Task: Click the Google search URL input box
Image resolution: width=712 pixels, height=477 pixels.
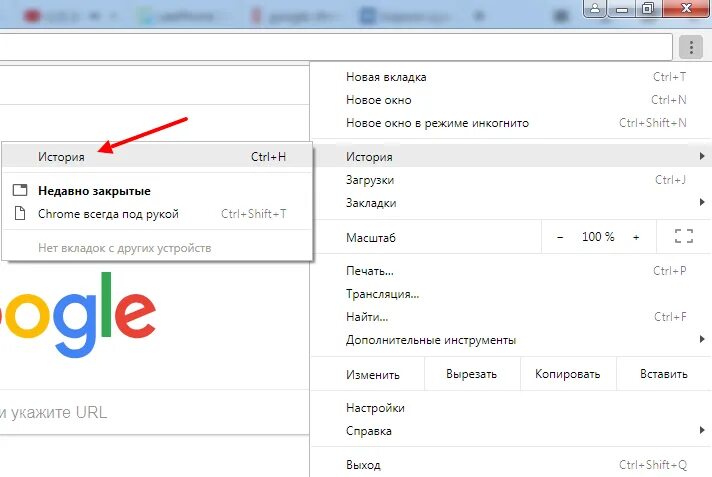Action: click(x=154, y=412)
